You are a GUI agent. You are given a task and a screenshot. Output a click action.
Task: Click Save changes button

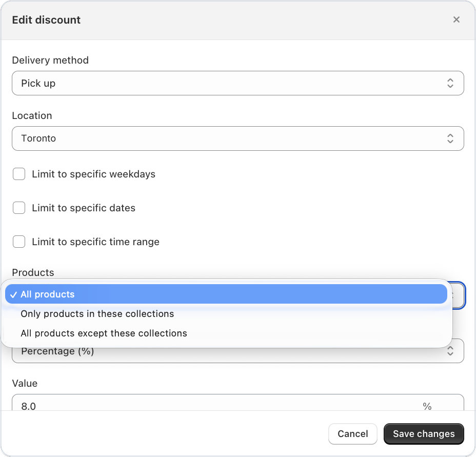point(424,433)
